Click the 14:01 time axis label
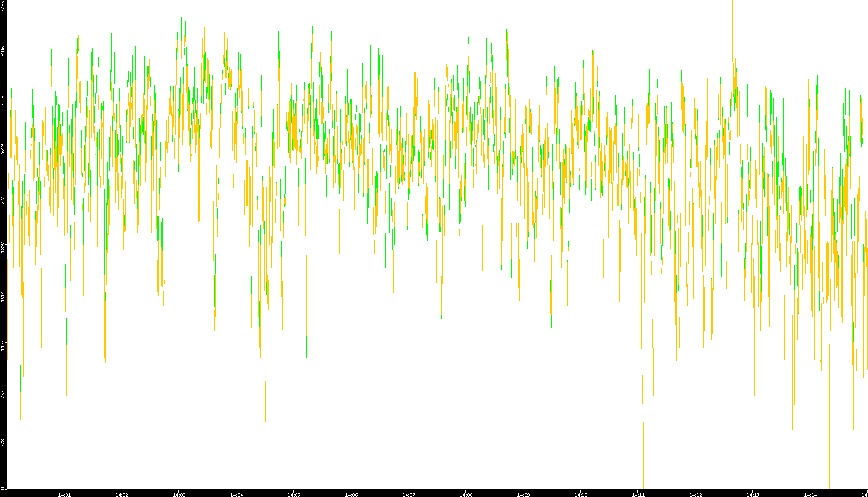Image resolution: width=868 pixels, height=497 pixels. (64, 495)
